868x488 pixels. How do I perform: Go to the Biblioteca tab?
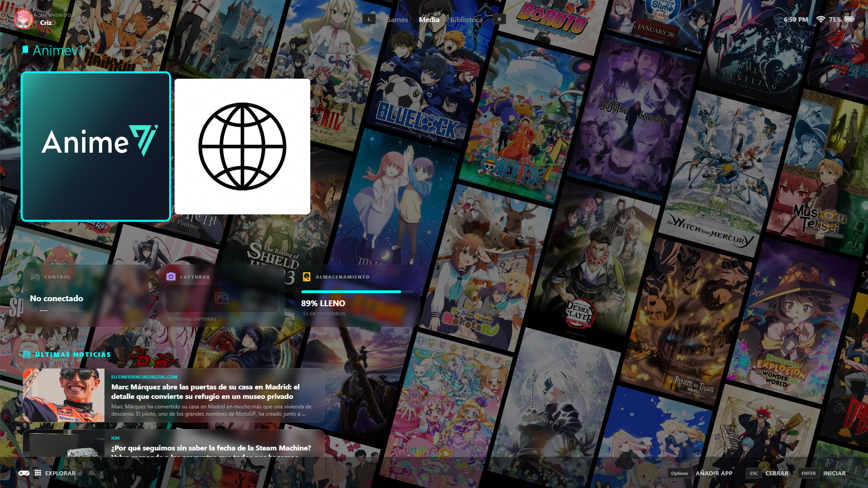pos(466,19)
